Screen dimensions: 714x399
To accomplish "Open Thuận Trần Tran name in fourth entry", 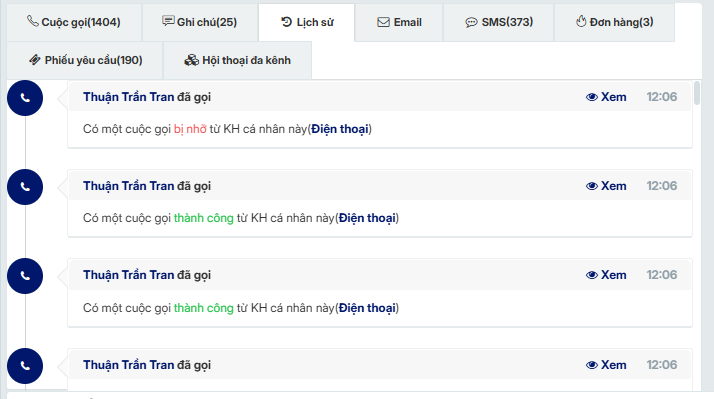I will [x=128, y=365].
